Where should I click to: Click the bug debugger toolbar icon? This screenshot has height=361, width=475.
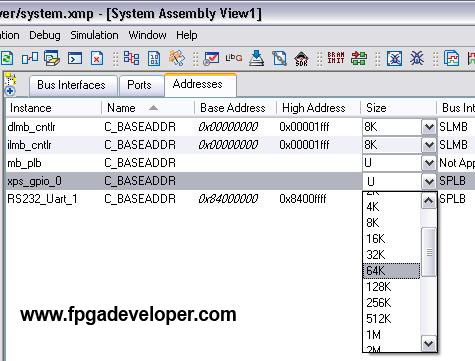pyautogui.click(x=417, y=58)
